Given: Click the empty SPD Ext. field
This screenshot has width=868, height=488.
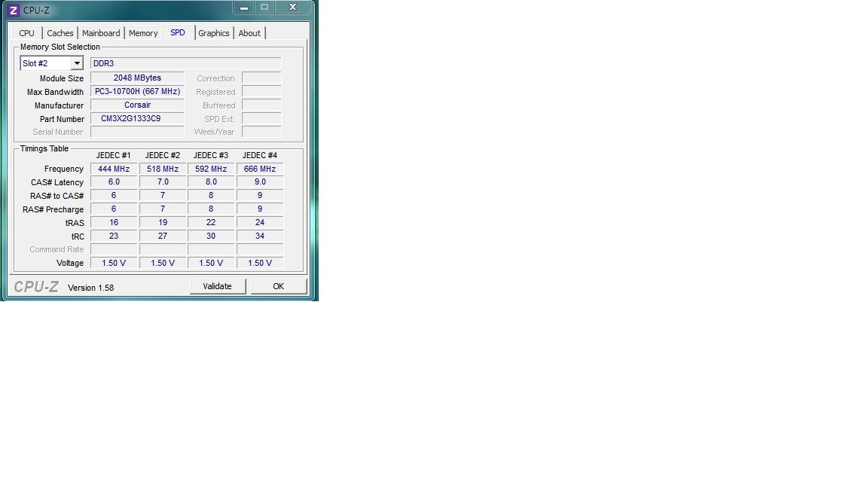Looking at the screenshot, I should pos(261,118).
